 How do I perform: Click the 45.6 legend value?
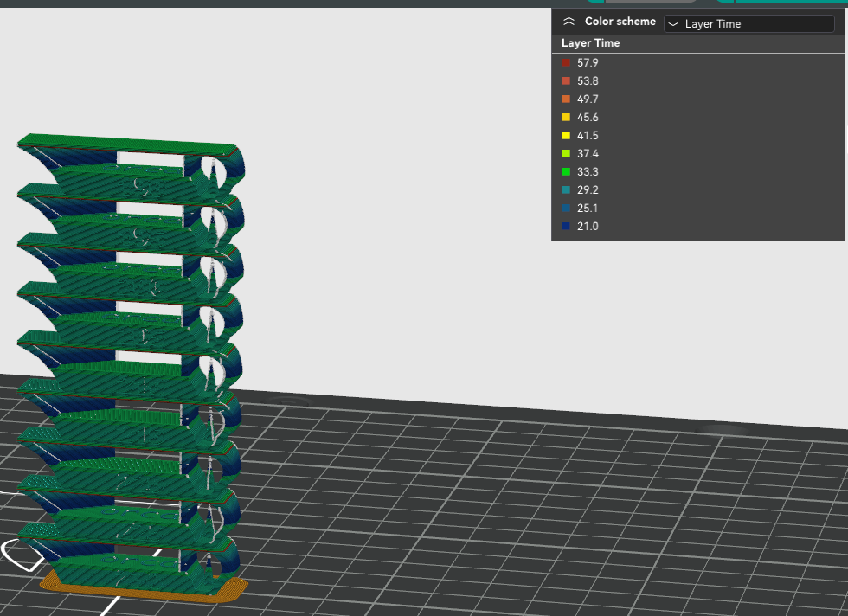(588, 118)
